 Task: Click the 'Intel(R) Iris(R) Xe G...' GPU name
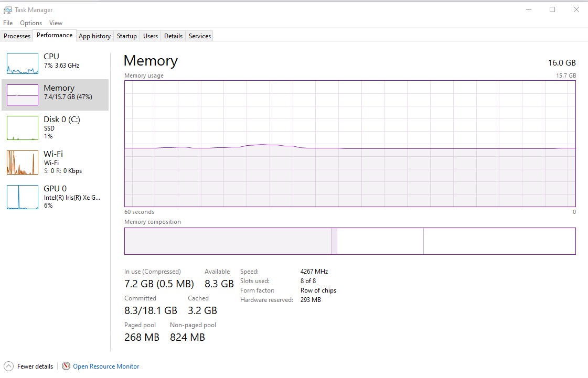(x=72, y=198)
